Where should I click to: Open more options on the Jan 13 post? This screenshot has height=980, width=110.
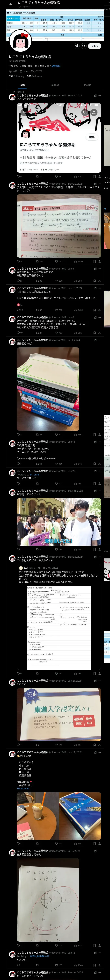point(100,442)
